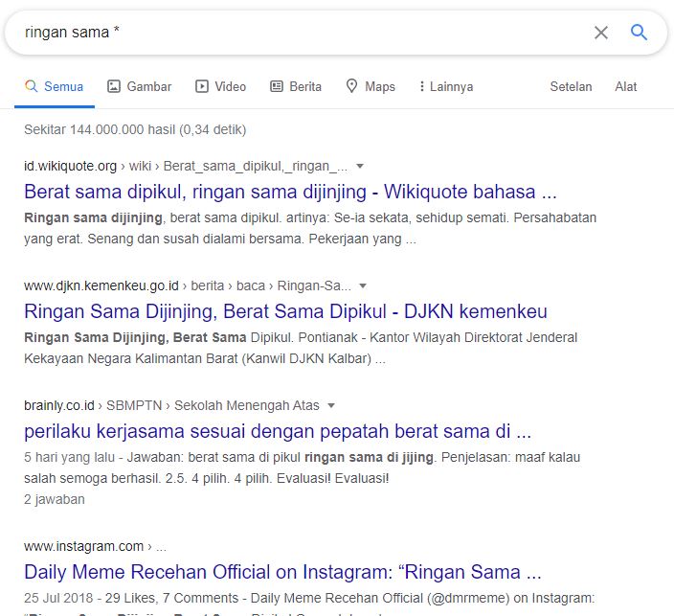Click the brainly.co.id SBMPTN breadcrumb

[x=171, y=405]
